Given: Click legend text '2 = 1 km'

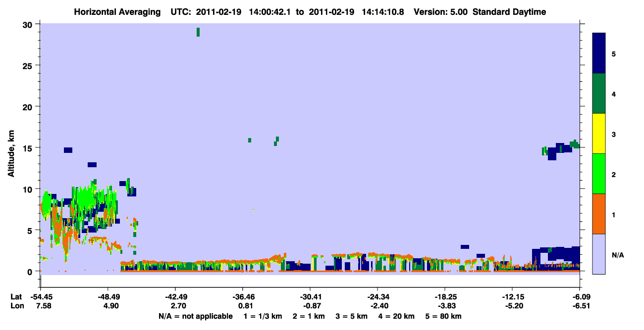Looking at the screenshot, I should tap(308, 316).
